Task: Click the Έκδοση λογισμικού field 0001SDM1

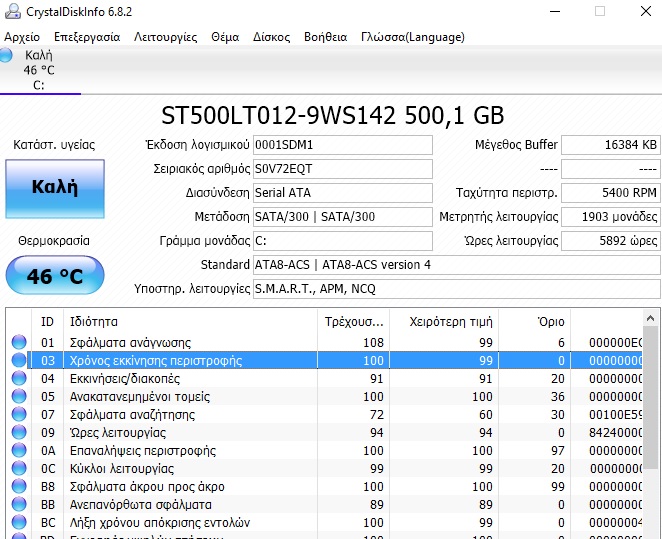Action: [343, 145]
